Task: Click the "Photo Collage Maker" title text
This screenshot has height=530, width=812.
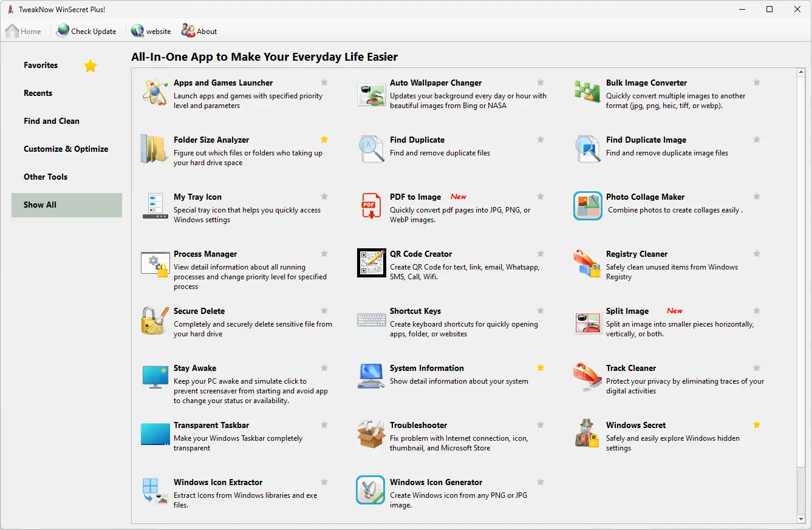Action: tap(645, 197)
